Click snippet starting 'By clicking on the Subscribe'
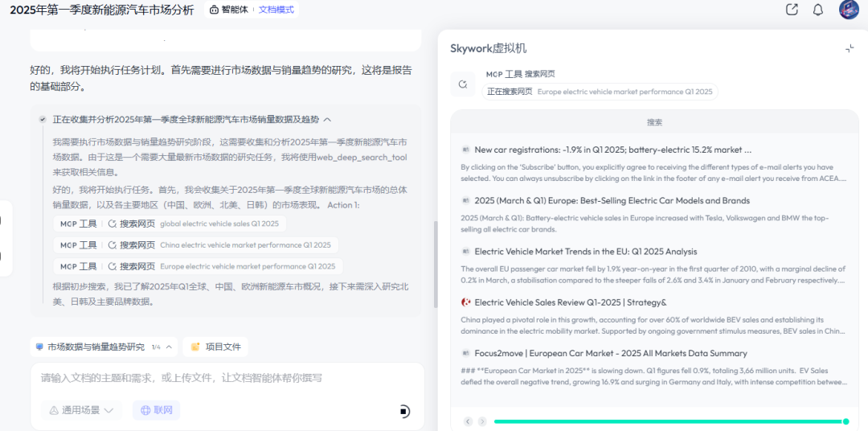 click(653, 172)
